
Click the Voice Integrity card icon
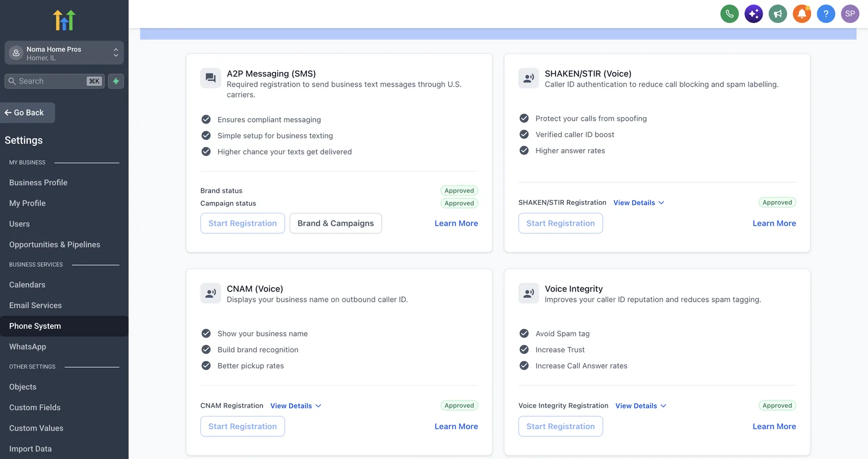pyautogui.click(x=528, y=293)
